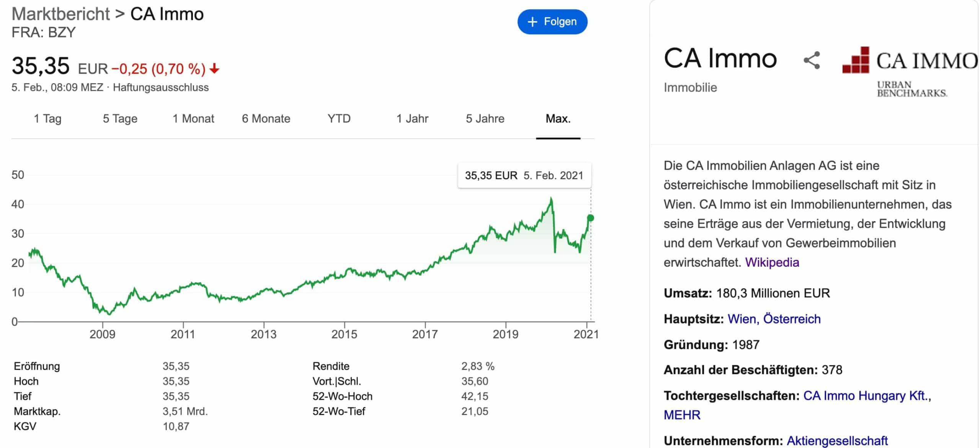Open the 5 Jahre chart range
The height and width of the screenshot is (448, 980).
coord(485,119)
